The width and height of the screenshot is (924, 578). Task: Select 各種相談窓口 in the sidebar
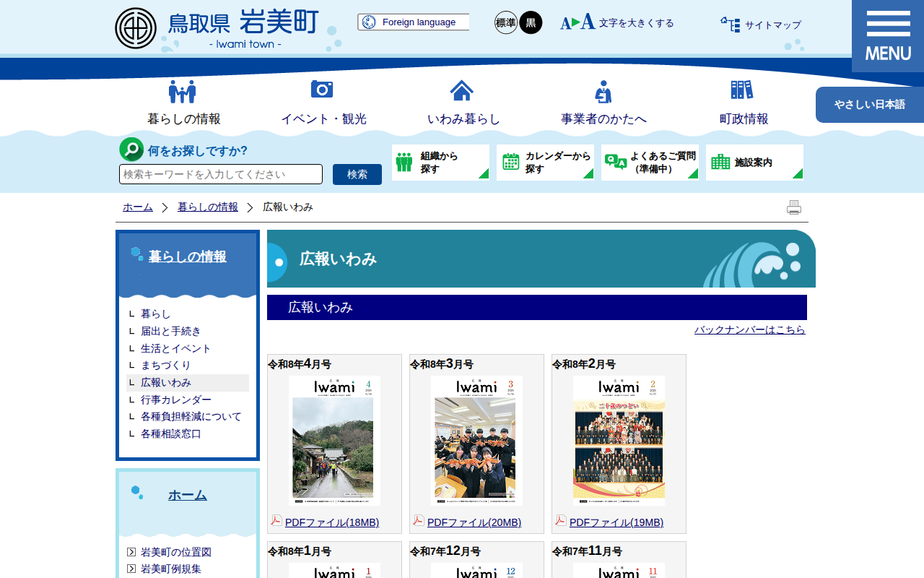pos(171,434)
